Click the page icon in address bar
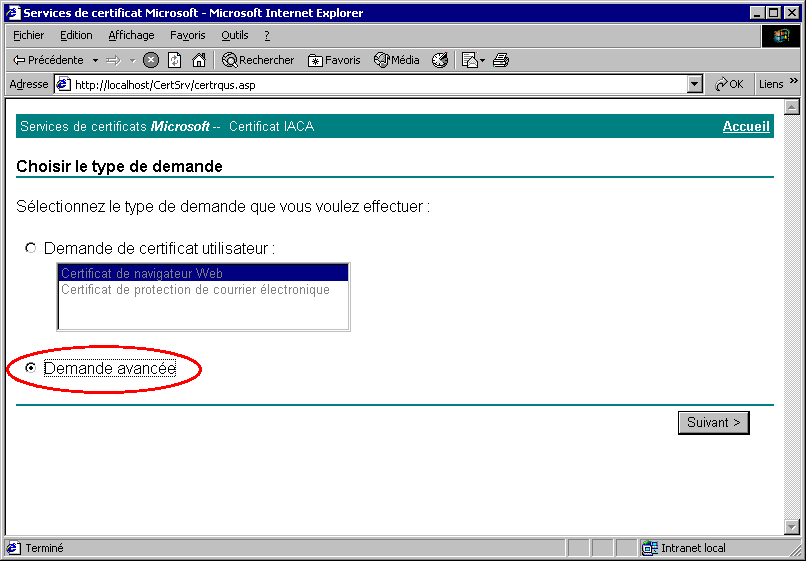This screenshot has width=806, height=561. point(63,84)
